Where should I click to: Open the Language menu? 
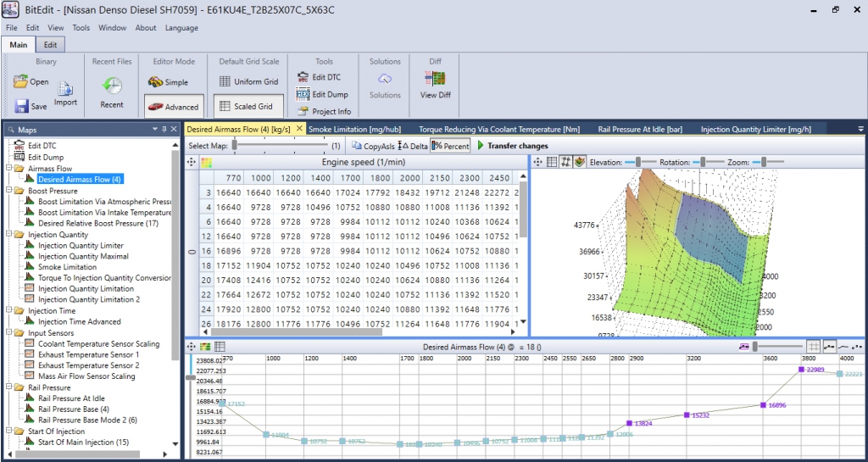pyautogui.click(x=181, y=28)
